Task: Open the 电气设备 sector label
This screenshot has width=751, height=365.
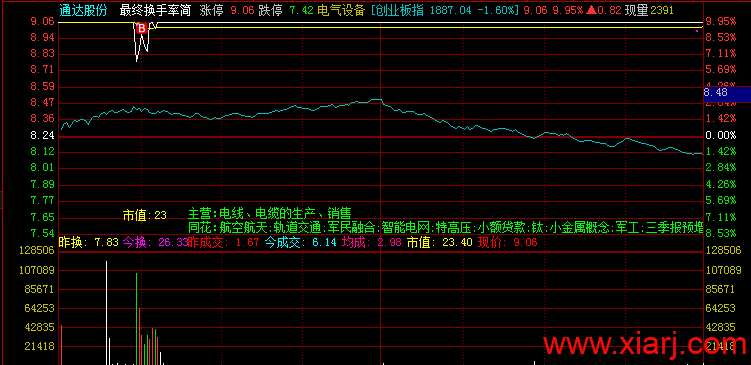Action: (x=341, y=10)
